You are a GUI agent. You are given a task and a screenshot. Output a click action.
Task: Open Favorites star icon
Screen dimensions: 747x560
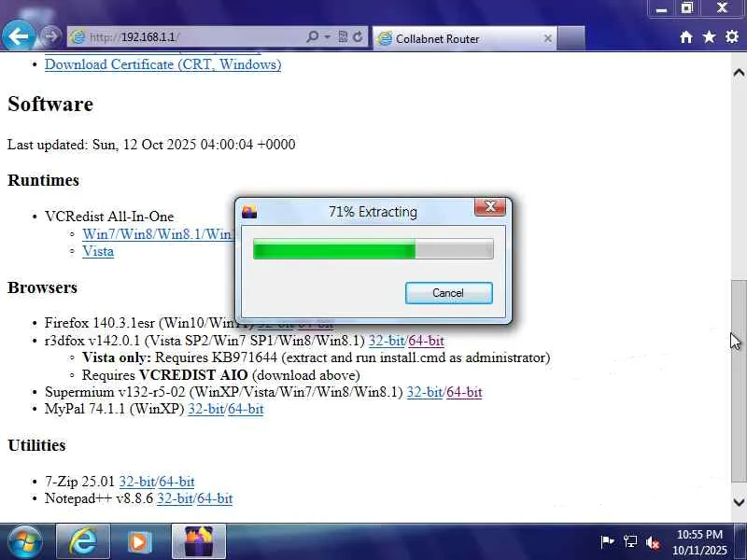710,36
